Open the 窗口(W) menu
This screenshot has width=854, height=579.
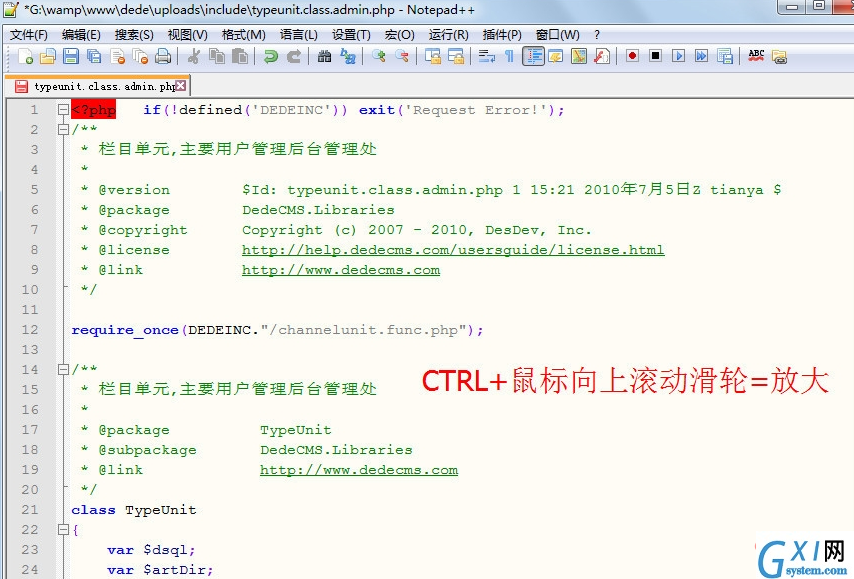[557, 35]
